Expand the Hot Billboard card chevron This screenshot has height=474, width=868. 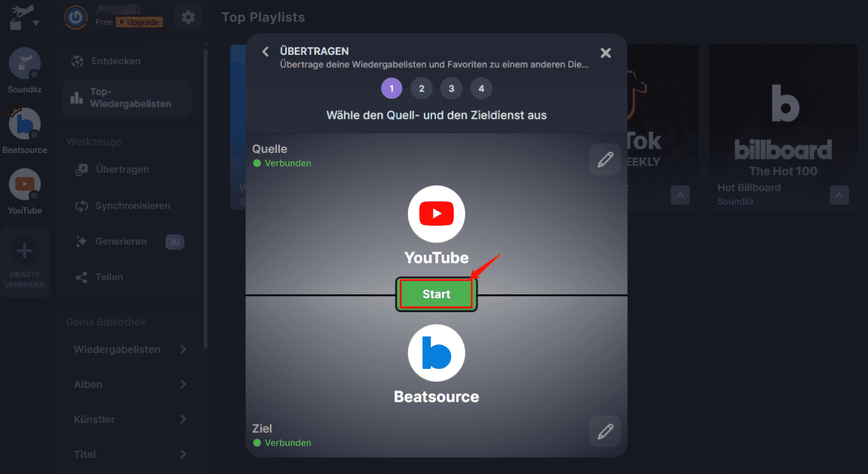839,194
